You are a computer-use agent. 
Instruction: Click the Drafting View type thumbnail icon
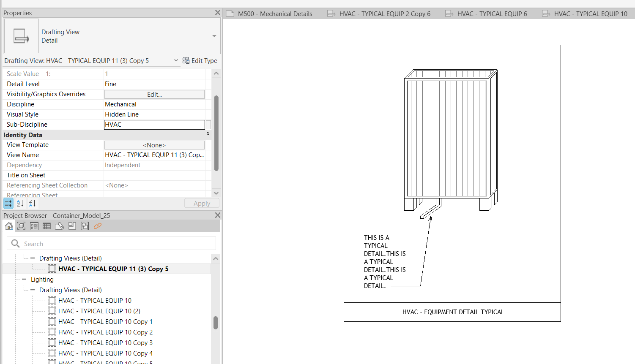coord(21,36)
